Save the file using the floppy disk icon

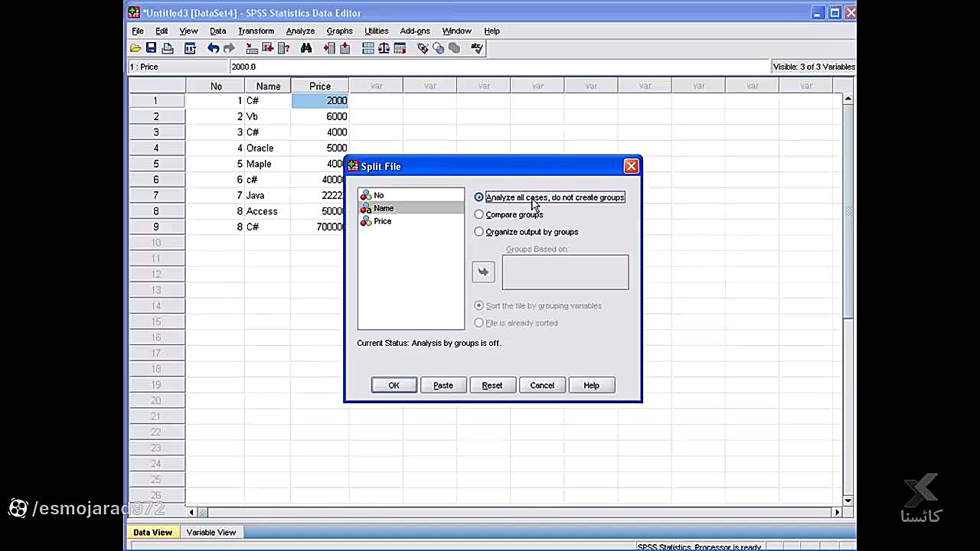[152, 48]
